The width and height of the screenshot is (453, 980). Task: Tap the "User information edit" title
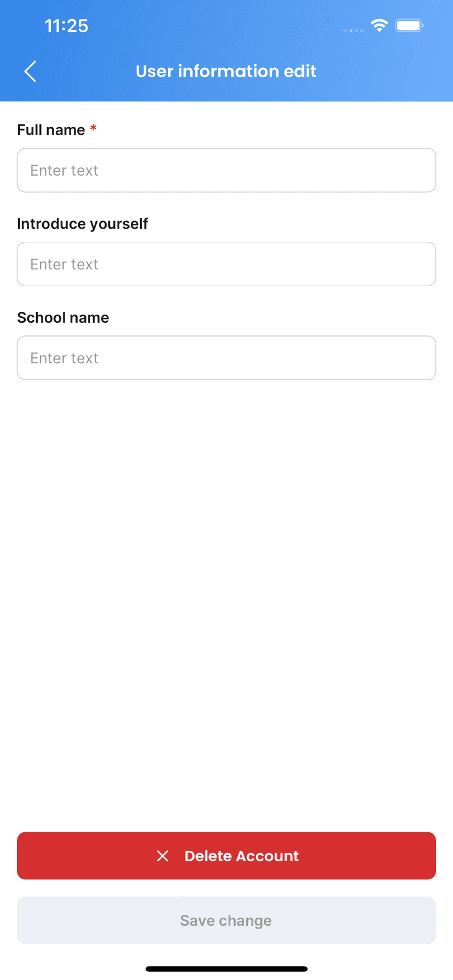click(x=226, y=71)
